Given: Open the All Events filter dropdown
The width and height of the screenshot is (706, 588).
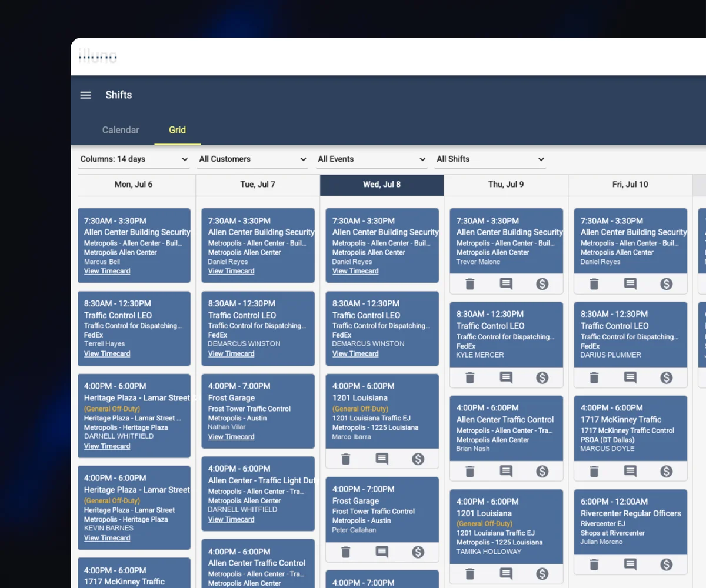Looking at the screenshot, I should coord(372,159).
